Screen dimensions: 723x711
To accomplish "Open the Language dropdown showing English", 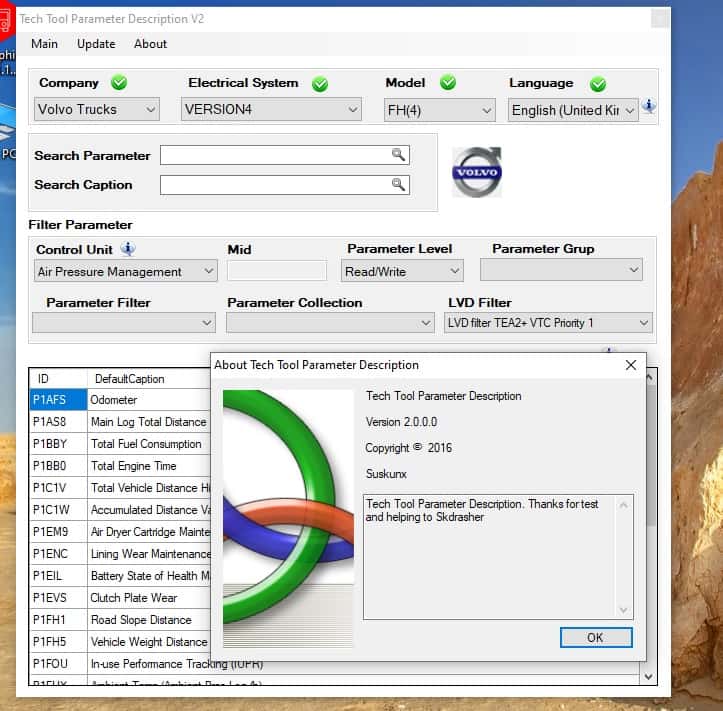I will click(573, 110).
